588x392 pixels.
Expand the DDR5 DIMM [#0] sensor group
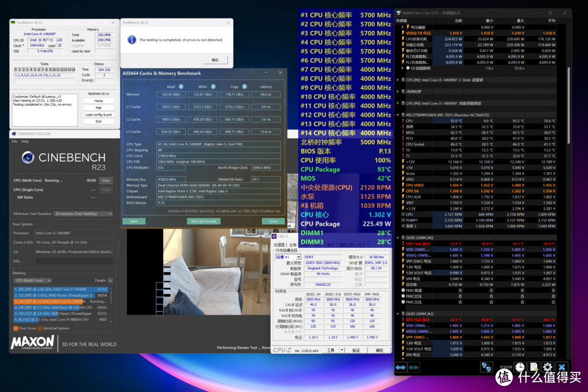click(x=398, y=238)
